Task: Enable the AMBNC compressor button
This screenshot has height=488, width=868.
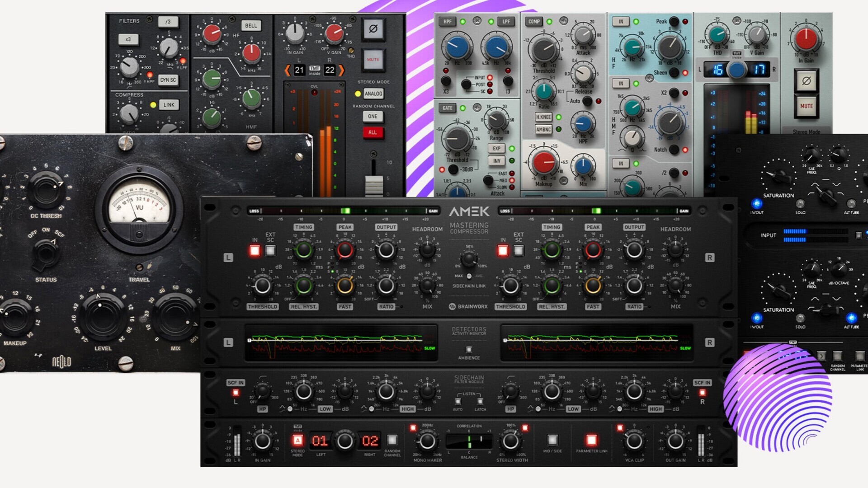Action: click(x=543, y=129)
